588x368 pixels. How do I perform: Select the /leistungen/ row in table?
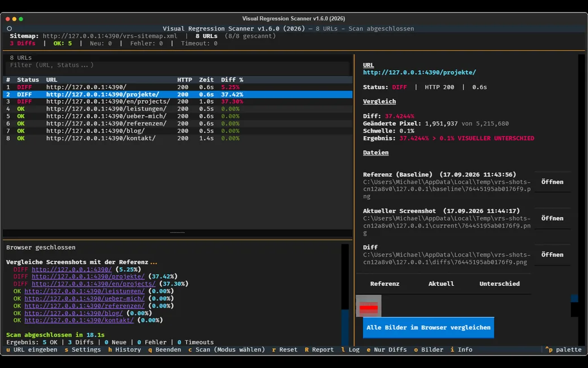(178, 109)
